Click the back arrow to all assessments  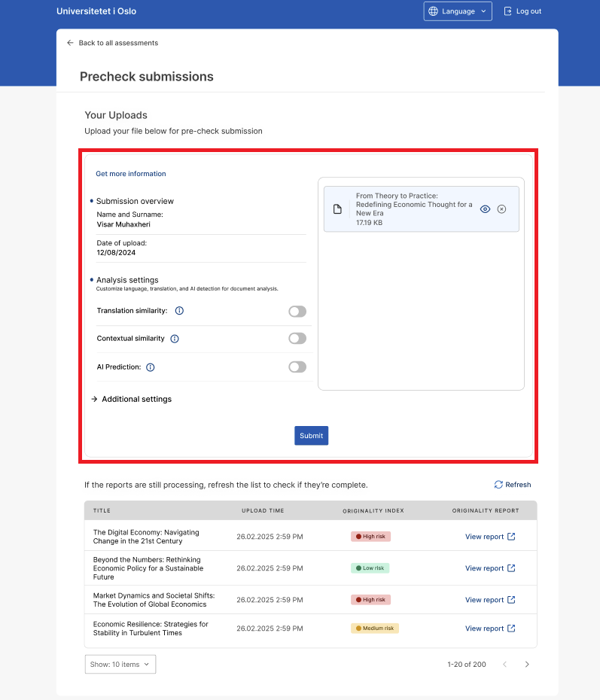pos(70,43)
